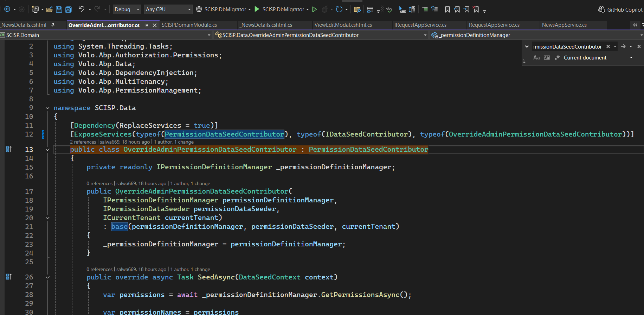The image size is (644, 315).
Task: Toggle Match case in Find panel
Action: tap(536, 57)
